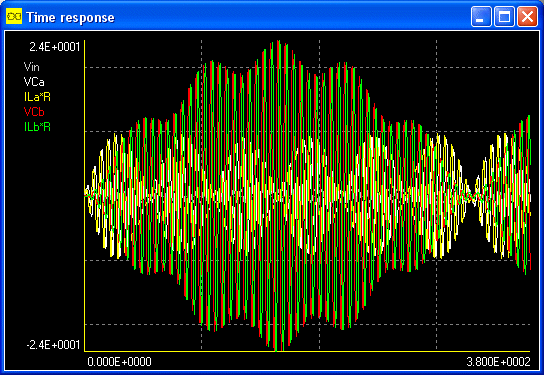Viewport: 544px width, 375px height.
Task: Minimize the Time response window
Action: [481, 16]
